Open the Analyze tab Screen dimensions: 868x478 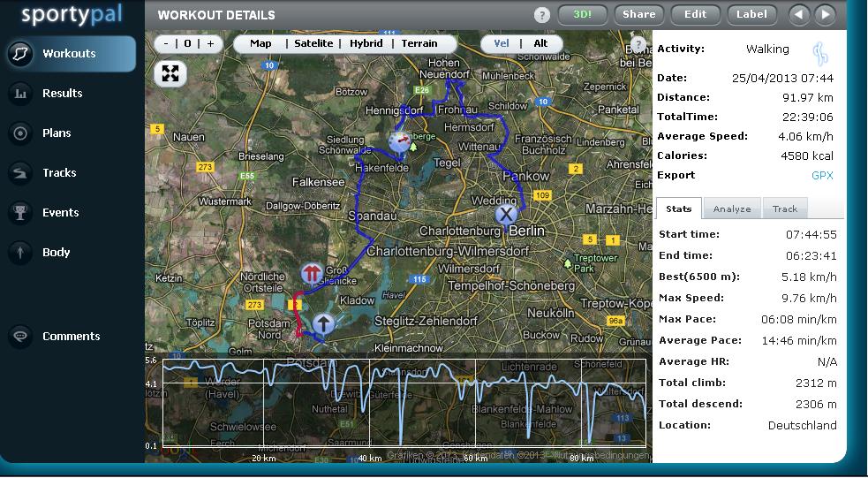(x=732, y=209)
